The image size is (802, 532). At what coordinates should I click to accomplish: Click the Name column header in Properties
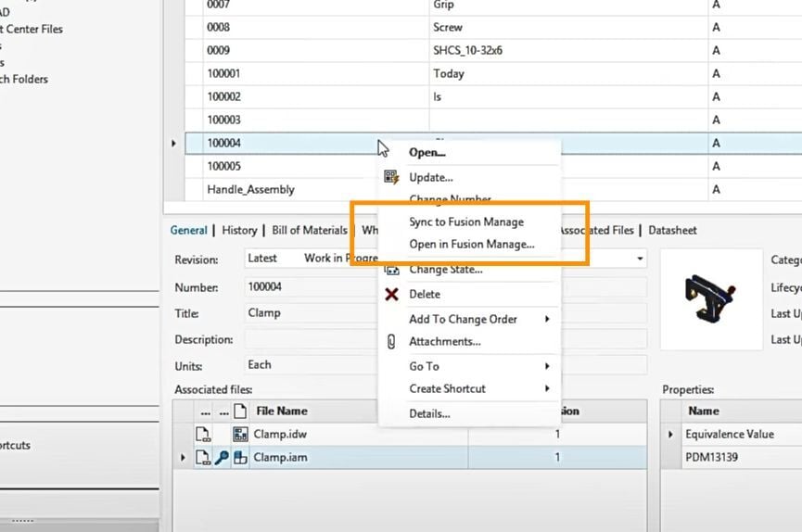coord(704,411)
